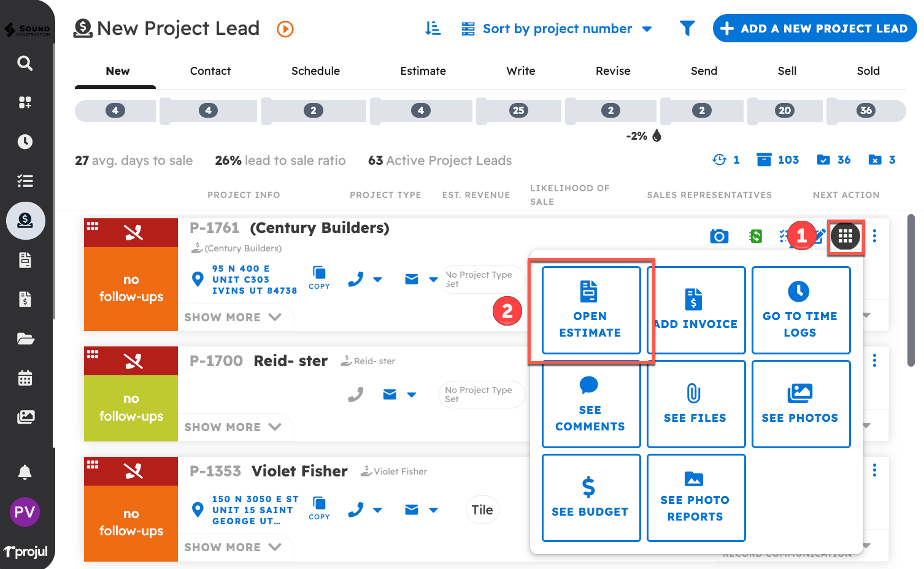Open search from the left sidebar
This screenshot has width=924, height=569.
[25, 63]
